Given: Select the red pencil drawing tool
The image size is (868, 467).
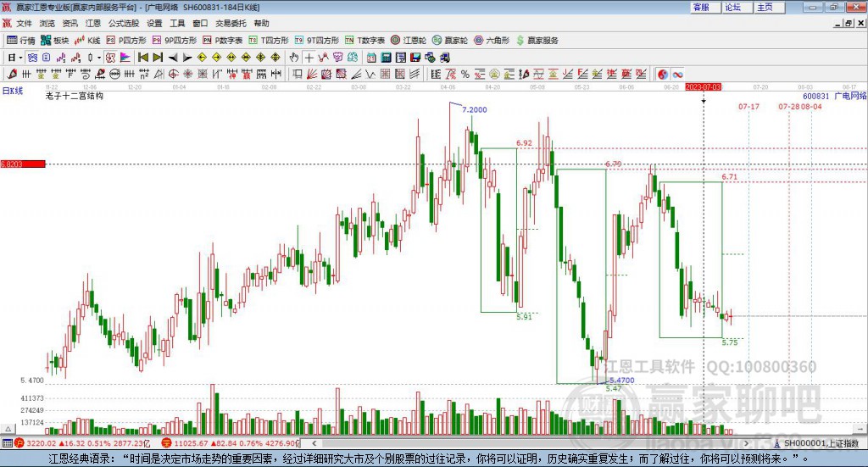Looking at the screenshot, I should coord(12,74).
